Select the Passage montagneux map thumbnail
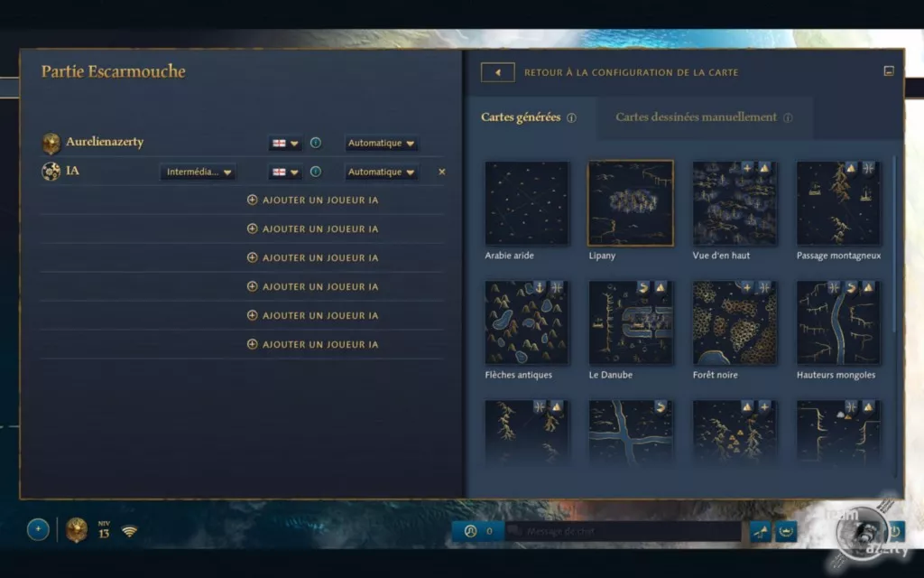 [x=838, y=203]
